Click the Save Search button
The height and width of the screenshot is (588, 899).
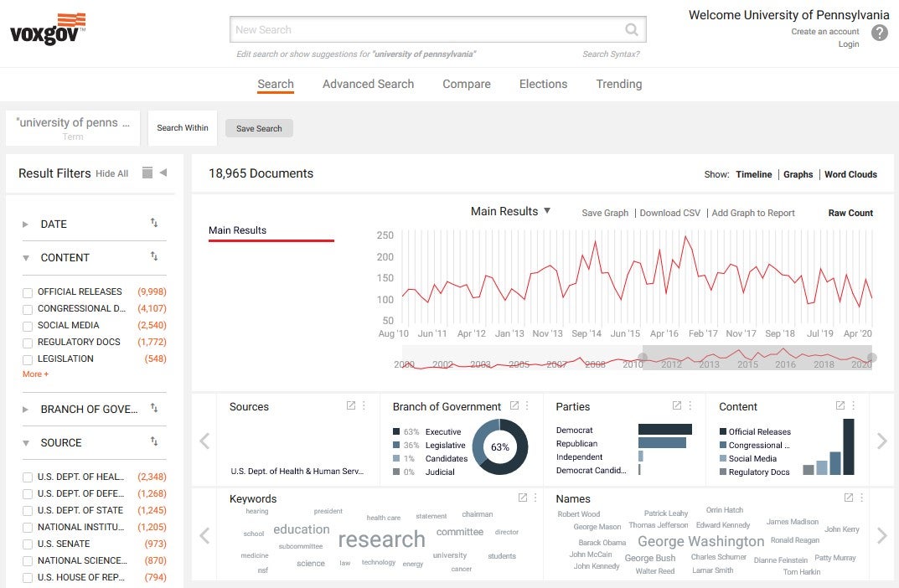coord(259,128)
